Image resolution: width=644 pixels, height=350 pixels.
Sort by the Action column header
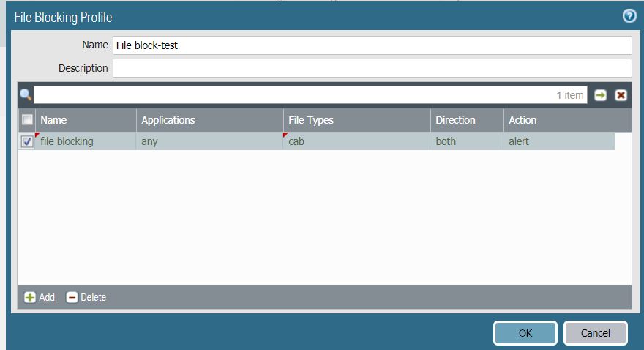[568, 120]
